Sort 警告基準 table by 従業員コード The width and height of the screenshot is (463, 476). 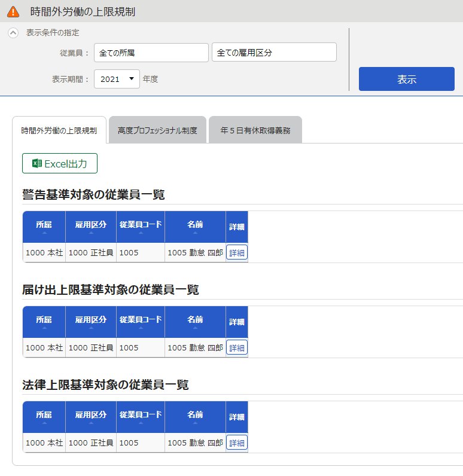click(141, 227)
